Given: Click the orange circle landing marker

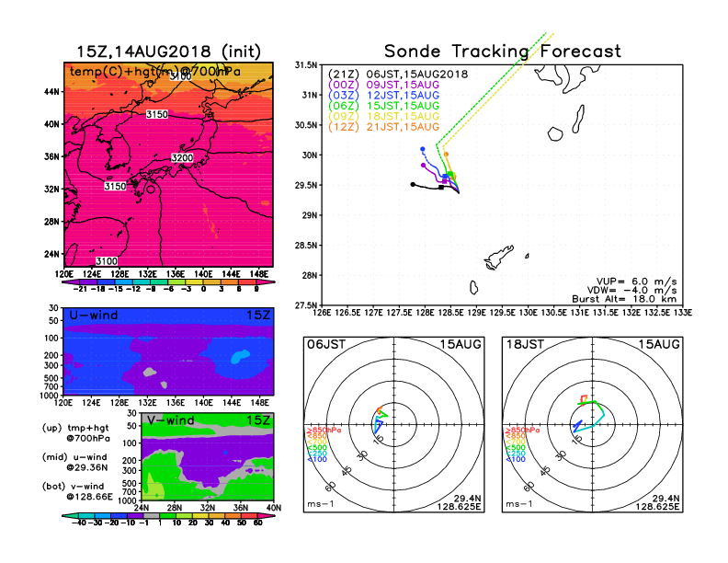Looking at the screenshot, I should [446, 155].
